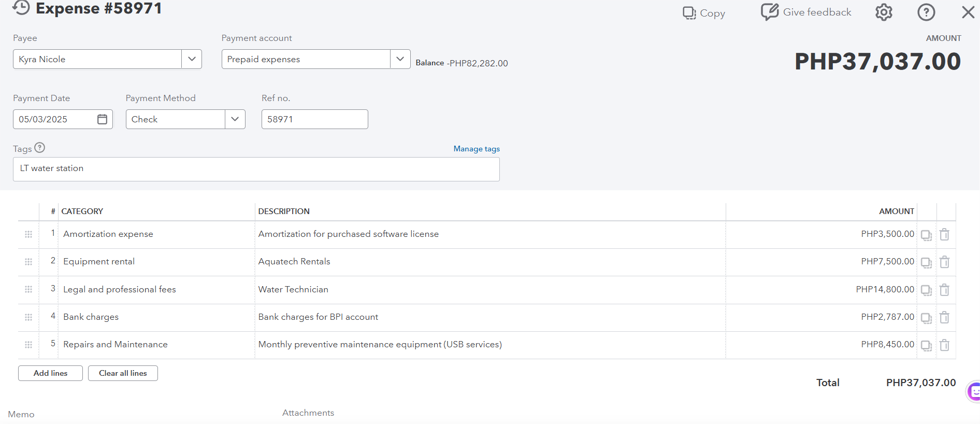Expand the Payment account dropdown

(400, 59)
